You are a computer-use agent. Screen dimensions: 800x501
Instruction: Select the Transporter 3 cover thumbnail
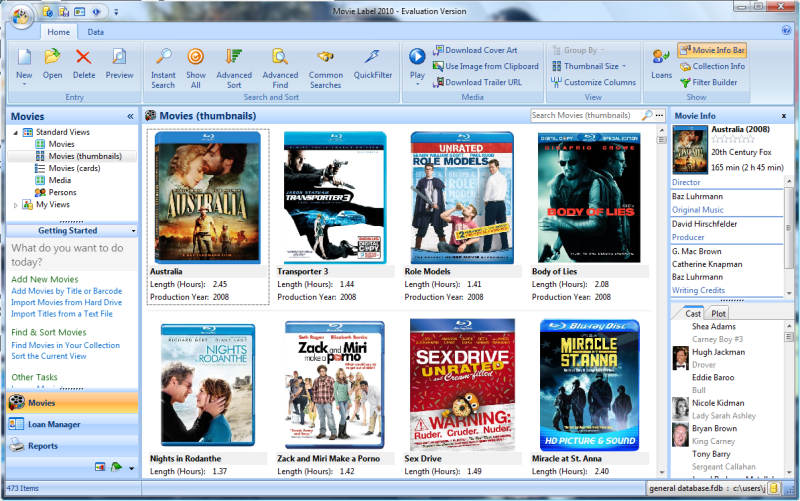click(335, 197)
